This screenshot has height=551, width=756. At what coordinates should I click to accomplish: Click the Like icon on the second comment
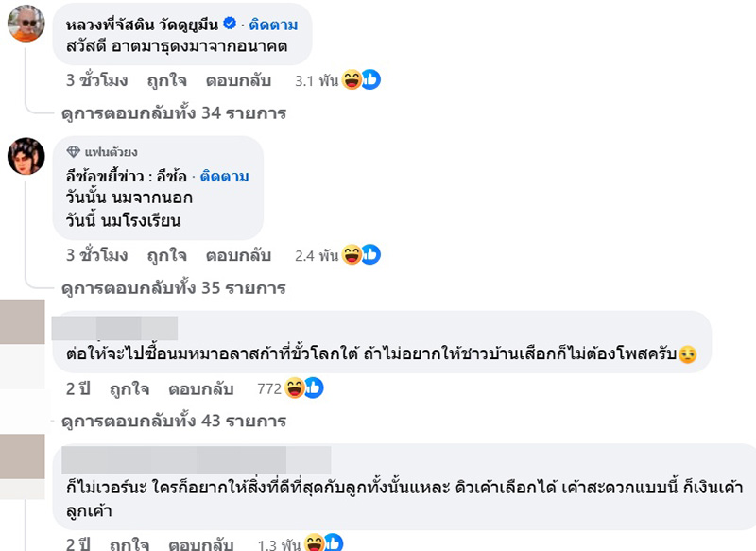pos(371,252)
